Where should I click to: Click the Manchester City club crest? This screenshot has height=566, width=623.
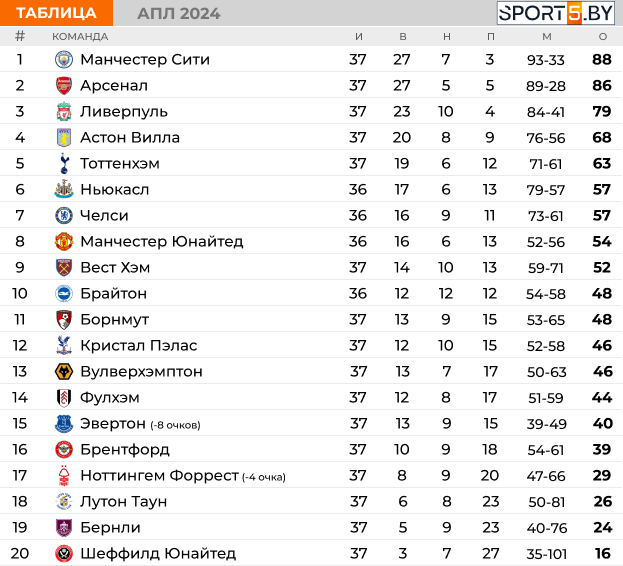(x=64, y=60)
